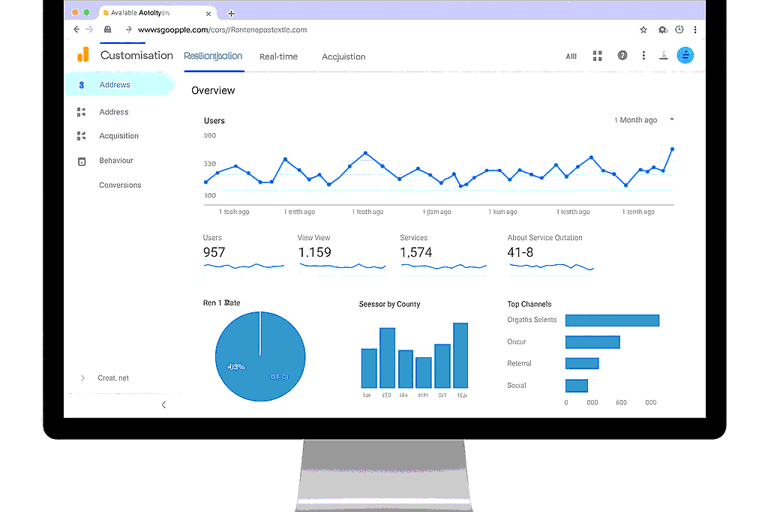
Task: Click the Address sidebar grid icon
Action: [x=81, y=112]
